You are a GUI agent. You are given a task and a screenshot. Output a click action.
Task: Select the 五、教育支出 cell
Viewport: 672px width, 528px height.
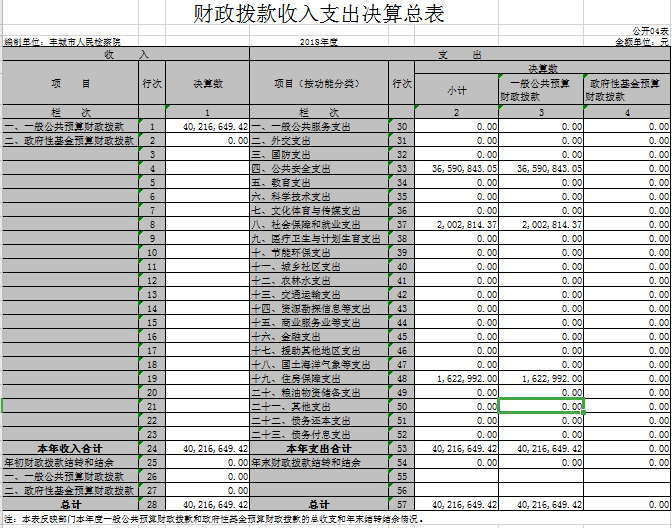point(319,183)
